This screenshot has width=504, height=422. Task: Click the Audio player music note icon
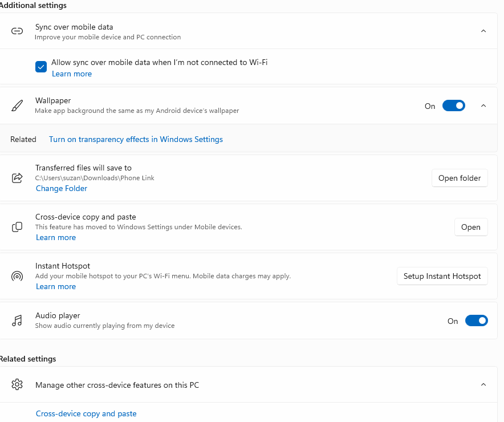tap(17, 320)
